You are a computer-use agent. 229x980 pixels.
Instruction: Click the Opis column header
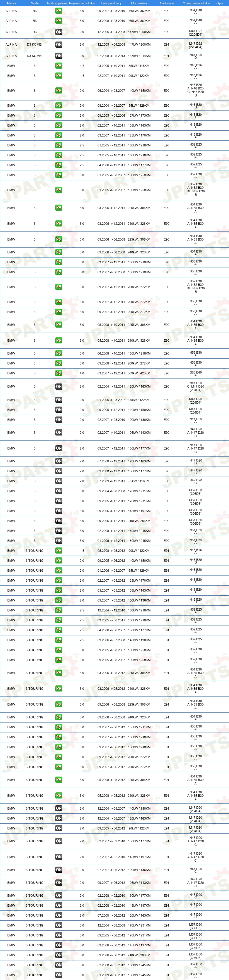(219, 3)
